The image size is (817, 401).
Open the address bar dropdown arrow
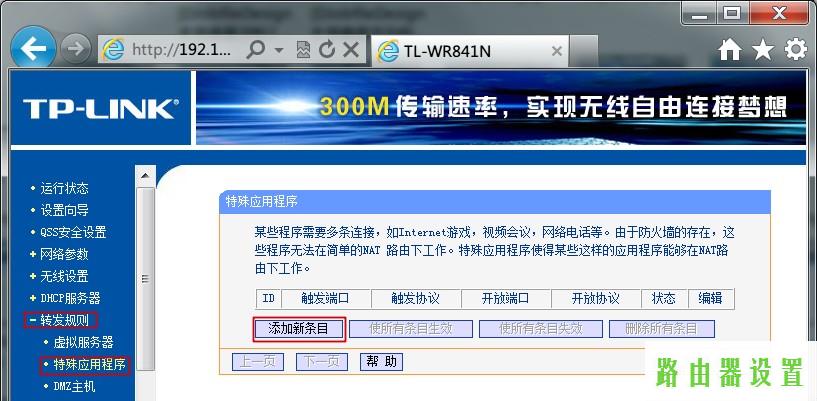[279, 50]
